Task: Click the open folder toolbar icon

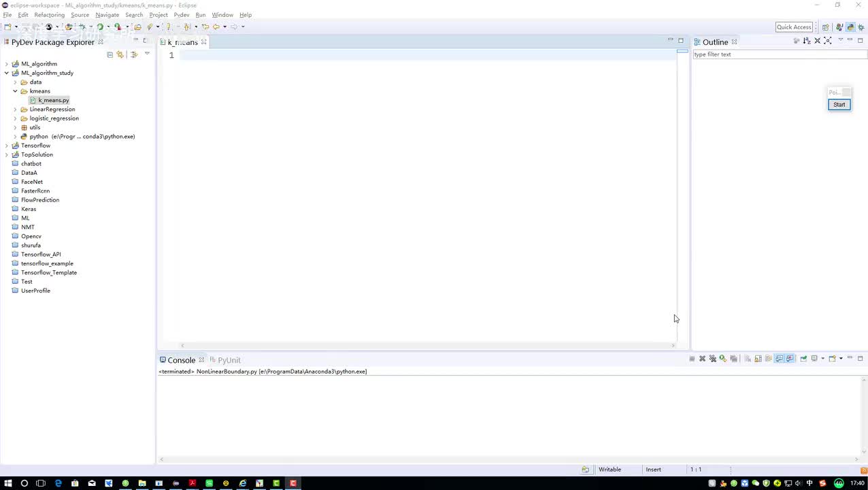Action: [138, 27]
